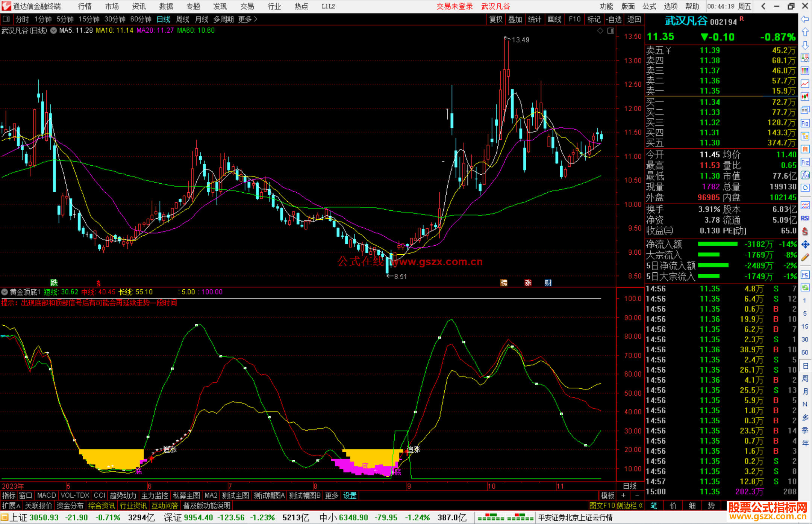
Task: Toggle the 黄金顶底1 indicator round button
Action: click(5, 292)
